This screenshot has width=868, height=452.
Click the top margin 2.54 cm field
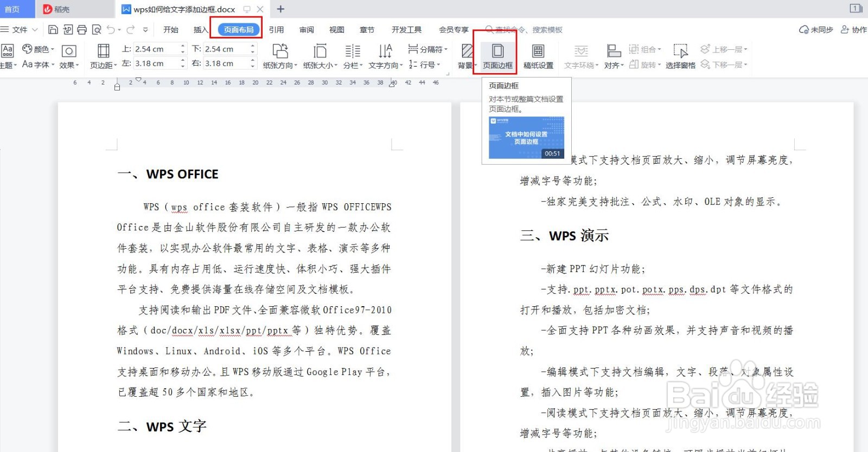(x=156, y=49)
